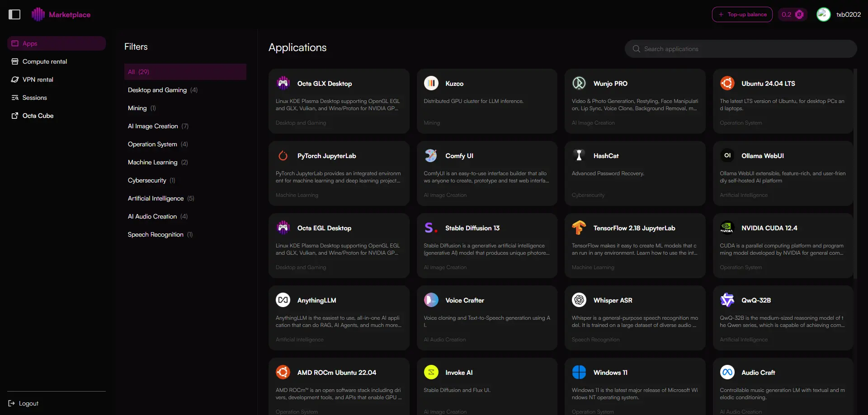Click the Marketplace logo icon
868x415 pixels.
(x=38, y=14)
